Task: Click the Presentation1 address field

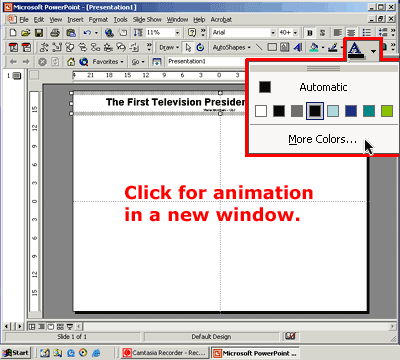Action: (x=206, y=61)
